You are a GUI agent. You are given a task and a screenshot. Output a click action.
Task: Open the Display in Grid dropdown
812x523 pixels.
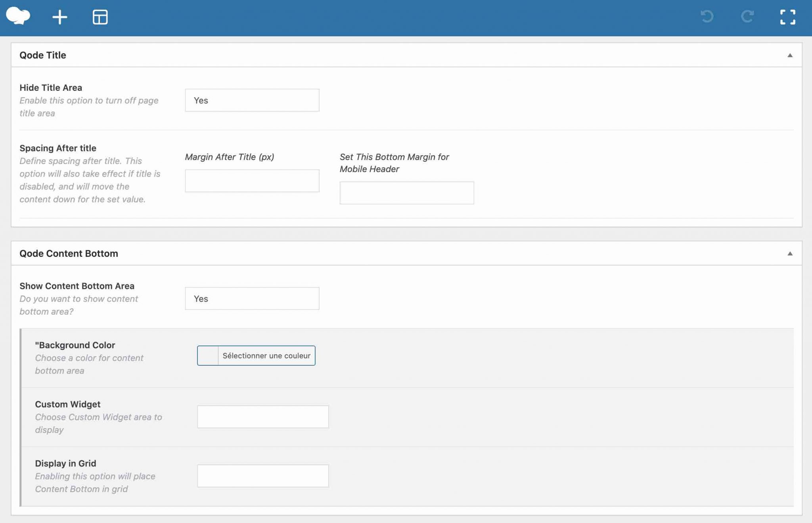(262, 476)
